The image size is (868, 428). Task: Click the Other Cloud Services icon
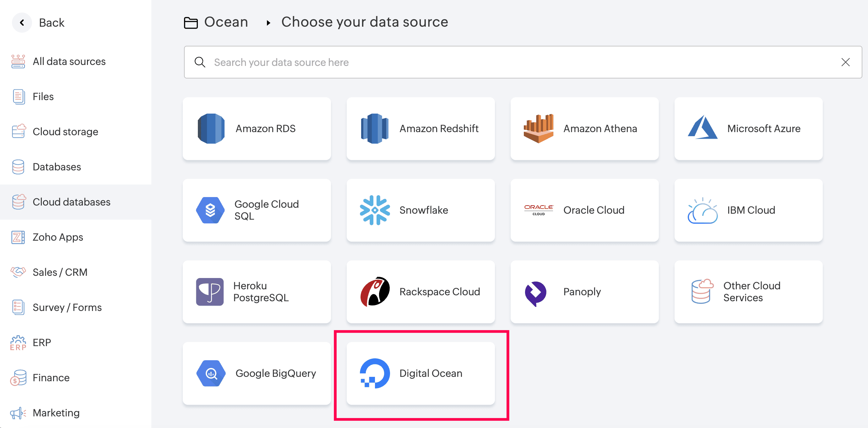pyautogui.click(x=702, y=291)
